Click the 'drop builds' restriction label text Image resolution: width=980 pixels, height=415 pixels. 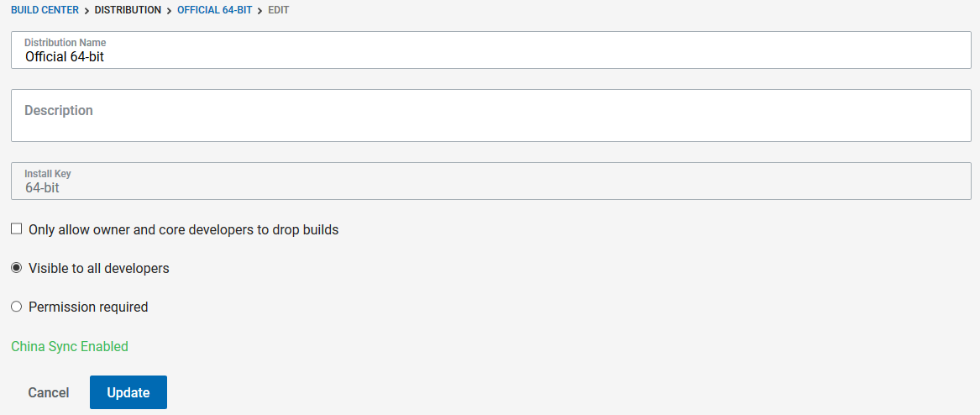184,230
